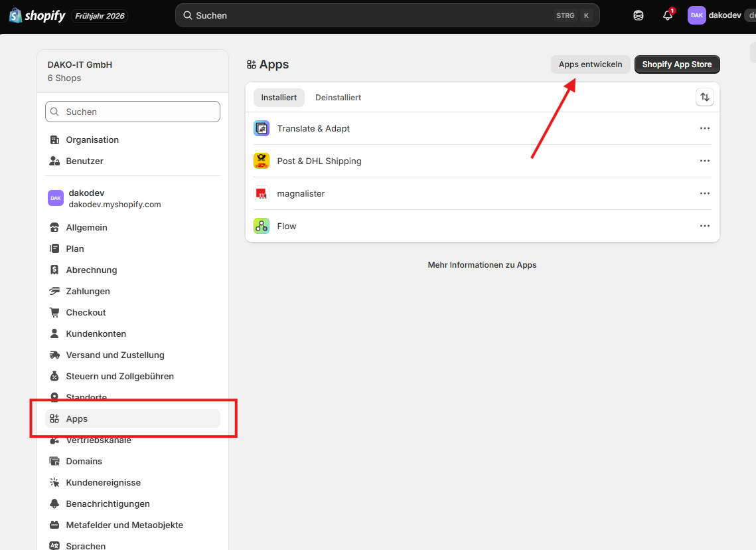Toggle the sort order icon button
This screenshot has width=756, height=550.
click(704, 97)
